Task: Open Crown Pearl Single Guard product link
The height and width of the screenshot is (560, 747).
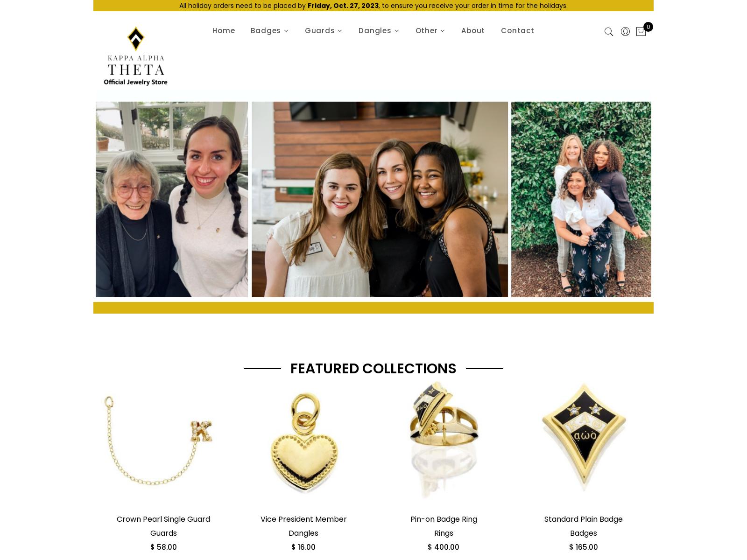Action: [x=163, y=519]
